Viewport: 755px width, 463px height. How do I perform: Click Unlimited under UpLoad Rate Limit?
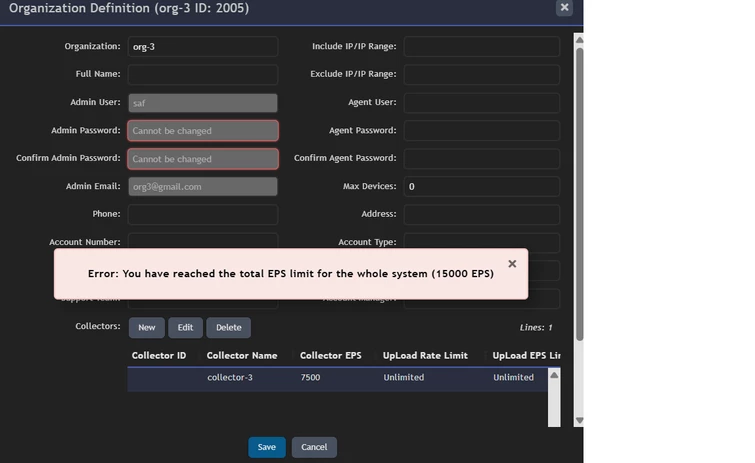point(404,377)
